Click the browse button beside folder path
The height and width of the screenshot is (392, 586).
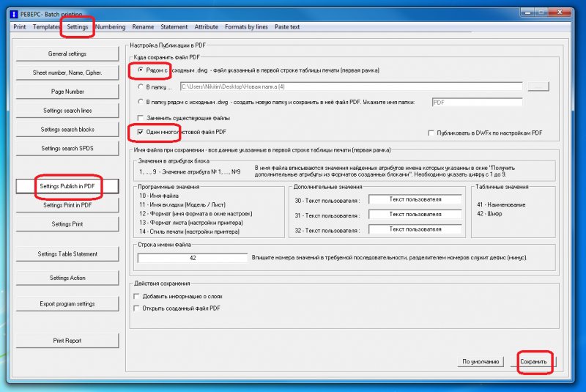click(538, 86)
